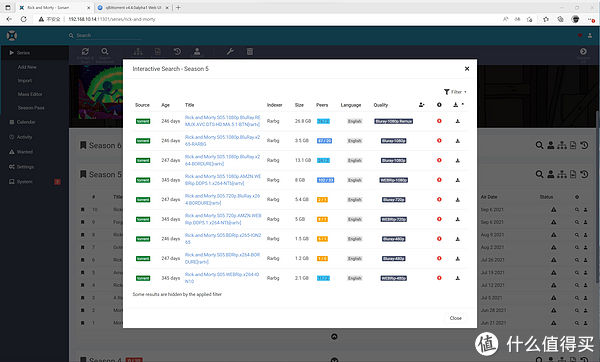Sort results by Peers column
The height and width of the screenshot is (362, 600).
(322, 105)
